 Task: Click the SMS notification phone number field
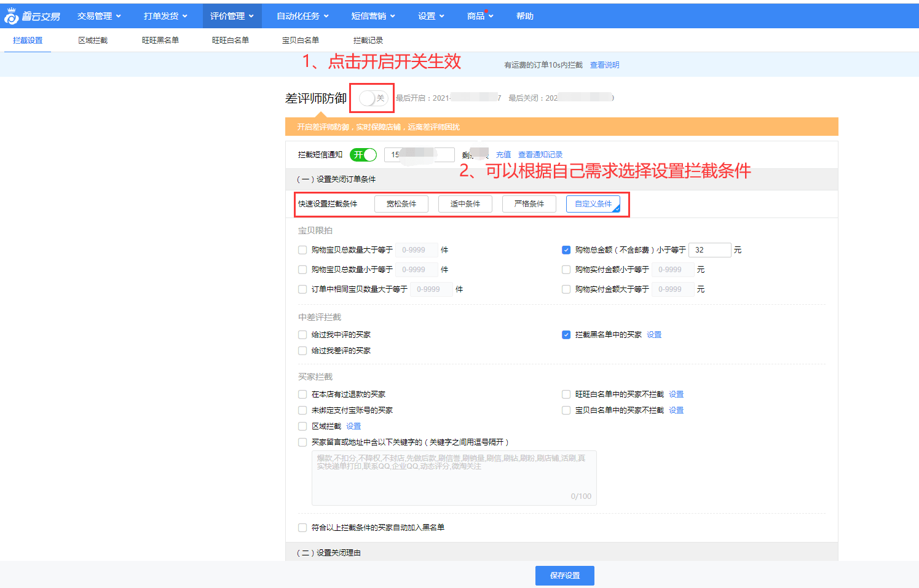click(x=419, y=155)
